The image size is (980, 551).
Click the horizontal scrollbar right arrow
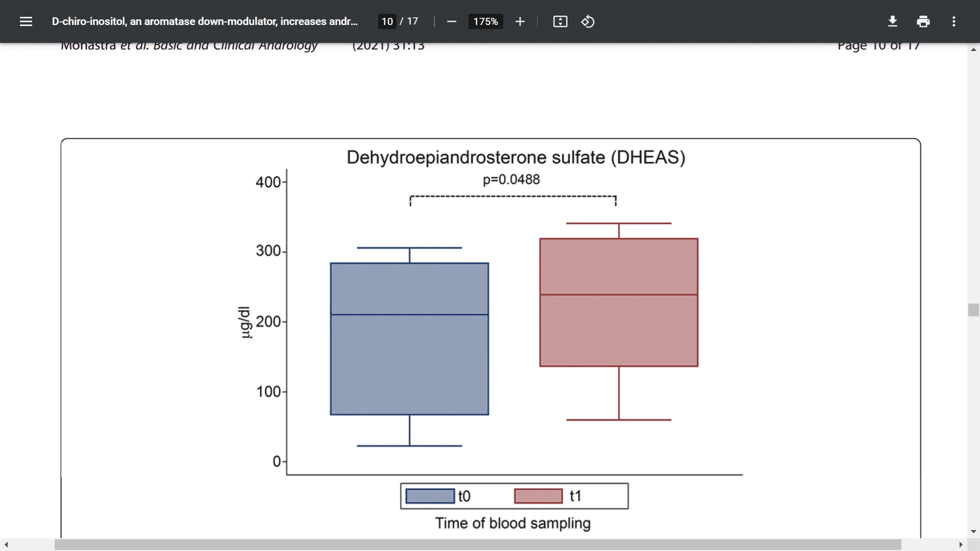pyautogui.click(x=961, y=545)
